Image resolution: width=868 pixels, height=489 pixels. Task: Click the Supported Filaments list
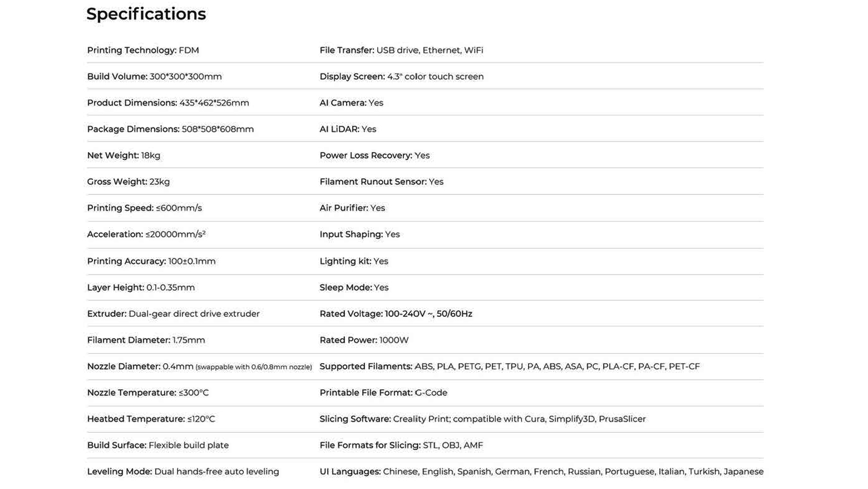click(510, 366)
